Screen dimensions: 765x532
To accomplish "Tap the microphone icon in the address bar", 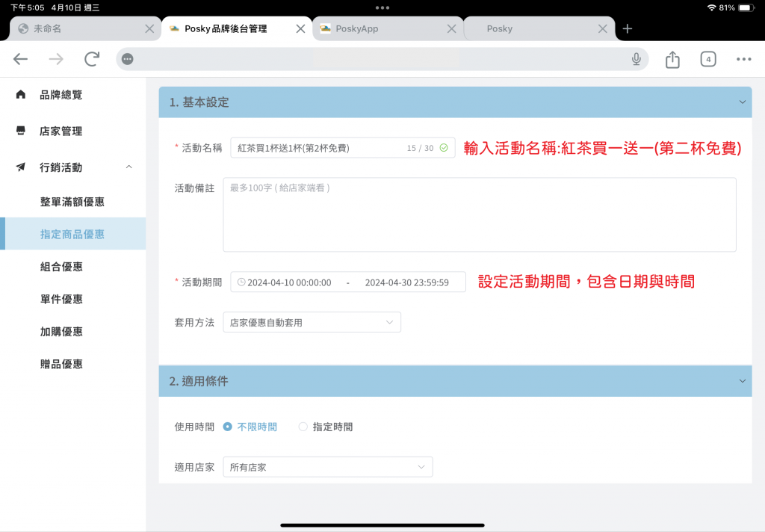I will pos(636,59).
